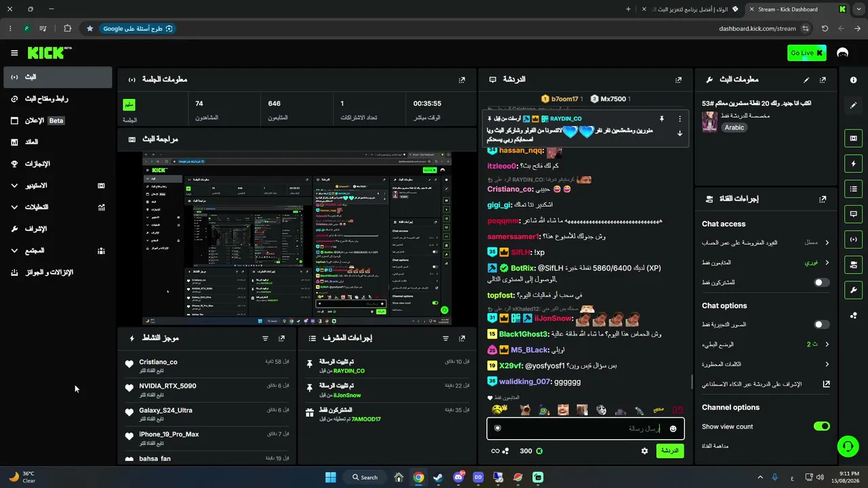Open العائد in the sidebar
868x488 pixels.
pos(58,142)
